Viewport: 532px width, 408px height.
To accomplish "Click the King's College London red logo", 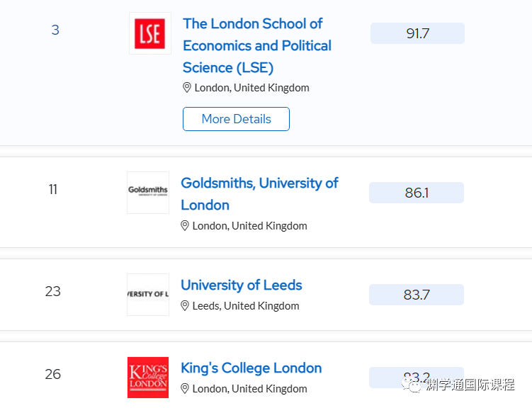I will point(148,378).
